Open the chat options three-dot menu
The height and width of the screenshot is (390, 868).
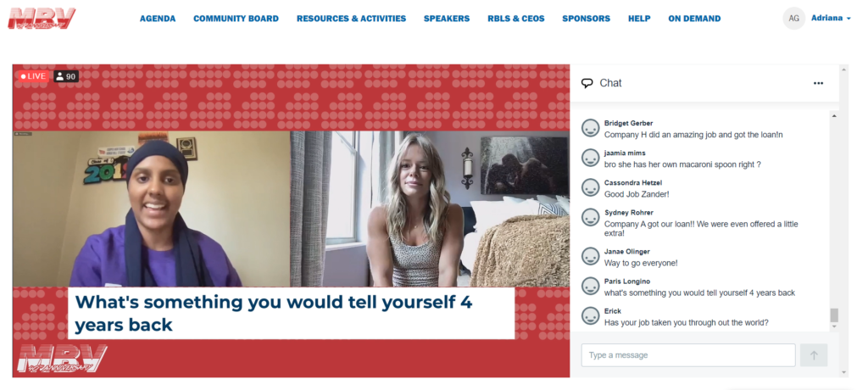(x=818, y=83)
